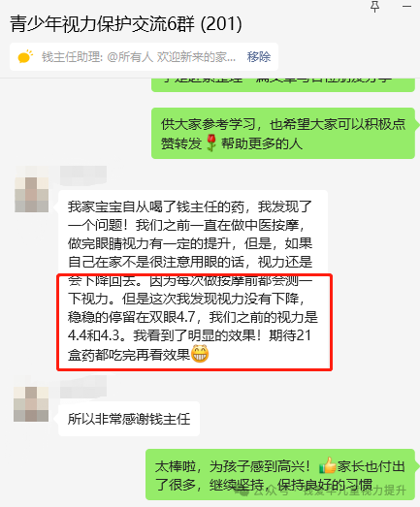Click the blurred nickname above 所以非常感谢钱主任
Screen dimensions: 420x507
[83, 387]
